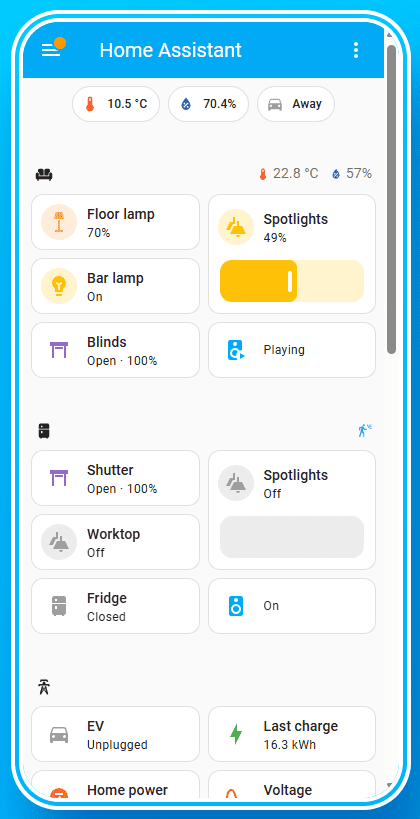Click the Fridge door sensor icon
The height and width of the screenshot is (819, 420).
click(59, 606)
